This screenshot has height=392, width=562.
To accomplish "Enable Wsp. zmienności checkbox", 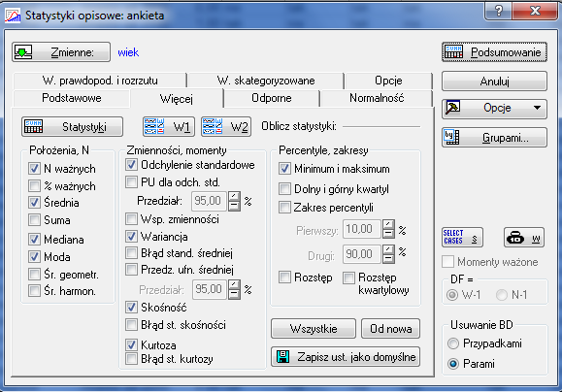I will click(x=132, y=219).
